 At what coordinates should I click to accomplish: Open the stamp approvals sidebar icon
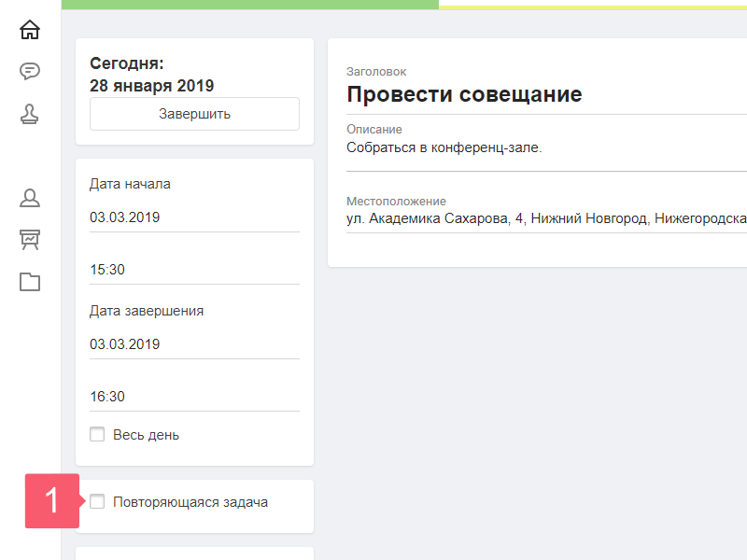tap(30, 114)
